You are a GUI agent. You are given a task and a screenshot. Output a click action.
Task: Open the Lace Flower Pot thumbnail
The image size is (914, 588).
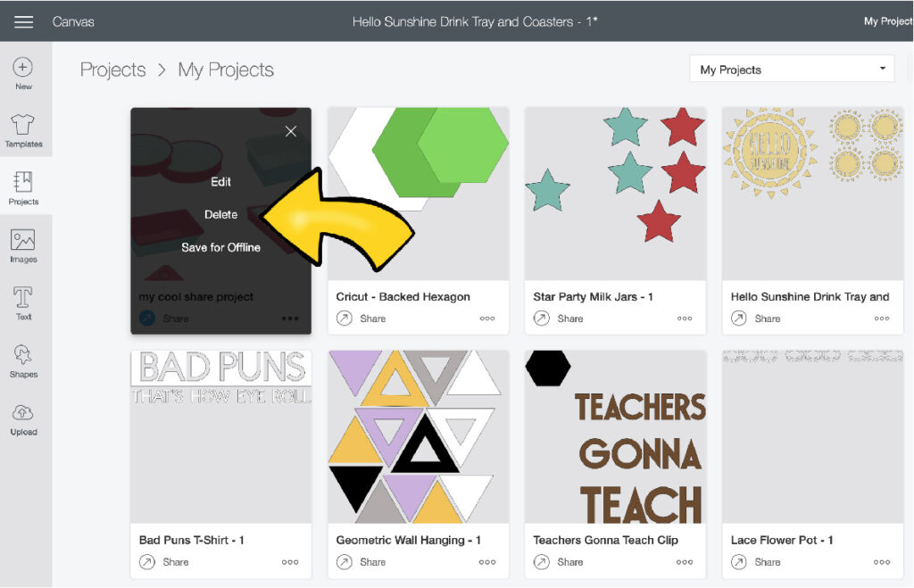813,436
